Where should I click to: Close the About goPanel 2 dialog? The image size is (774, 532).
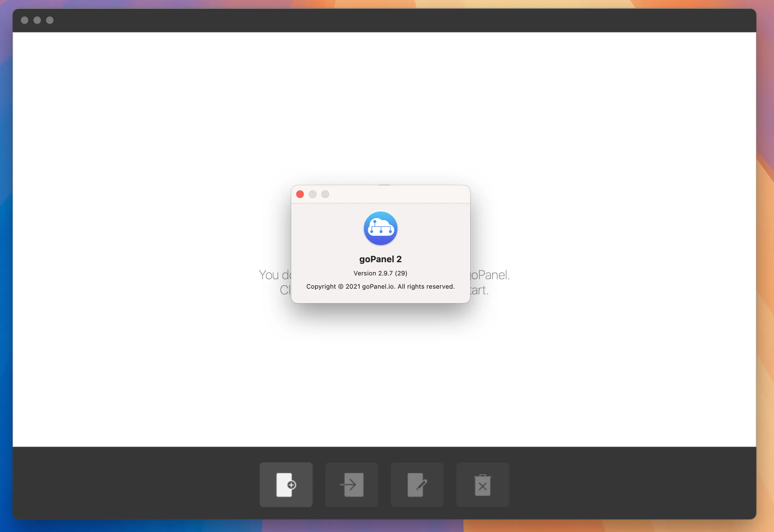pos(300,194)
